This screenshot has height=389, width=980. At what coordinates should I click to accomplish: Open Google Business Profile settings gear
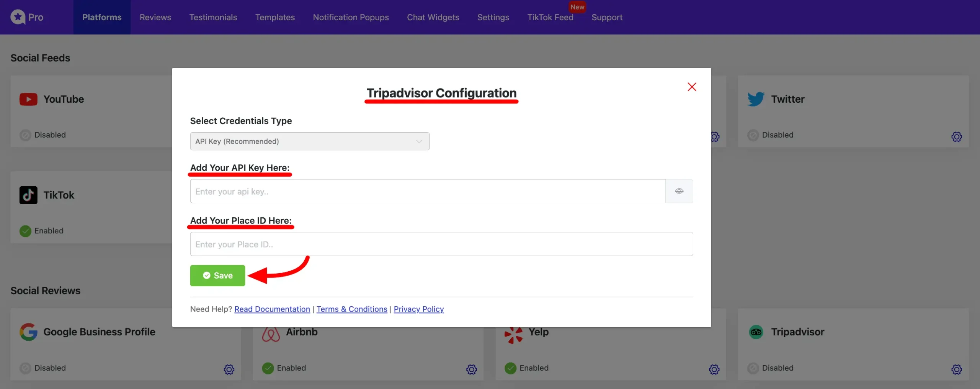(229, 369)
